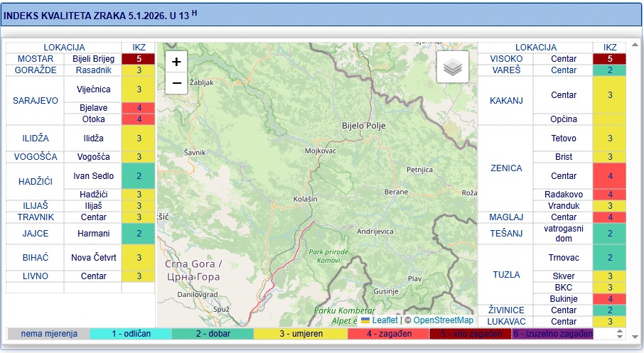The width and height of the screenshot is (644, 353).
Task: Zoom out on the map
Action: coord(176,83)
